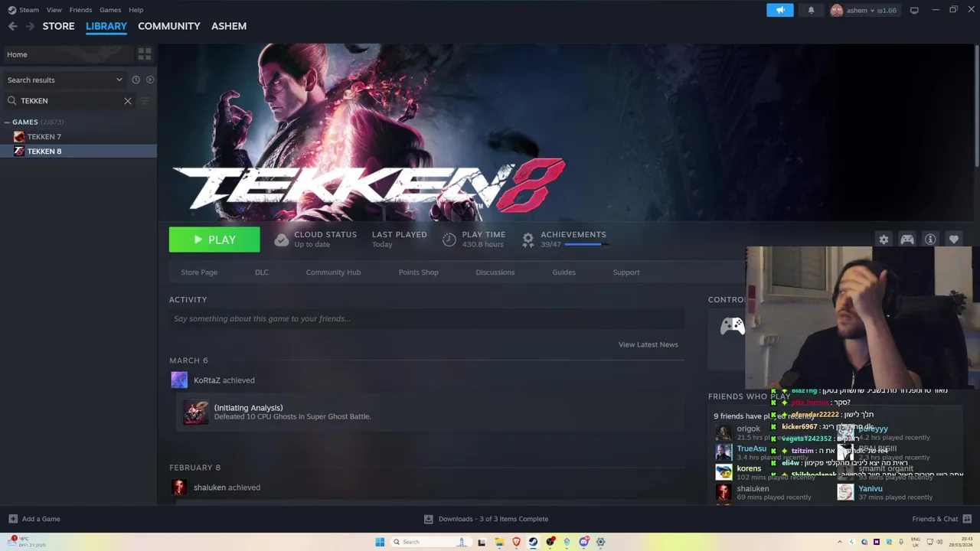
Task: Open the Friends menu
Action: (x=80, y=10)
